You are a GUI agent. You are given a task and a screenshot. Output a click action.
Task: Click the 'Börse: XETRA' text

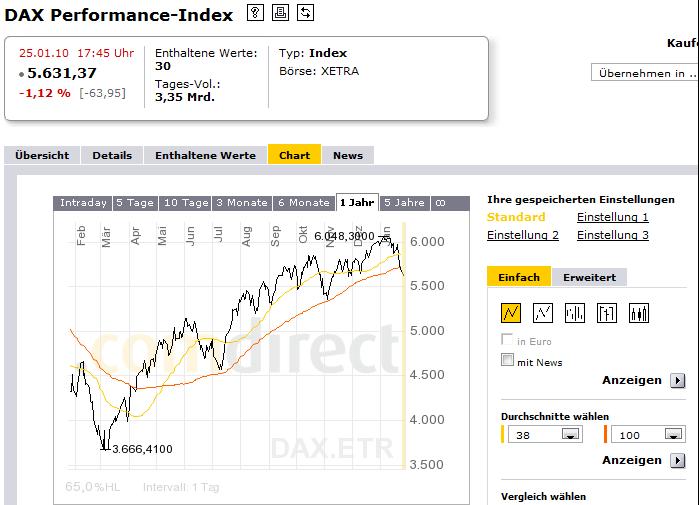pos(319,71)
